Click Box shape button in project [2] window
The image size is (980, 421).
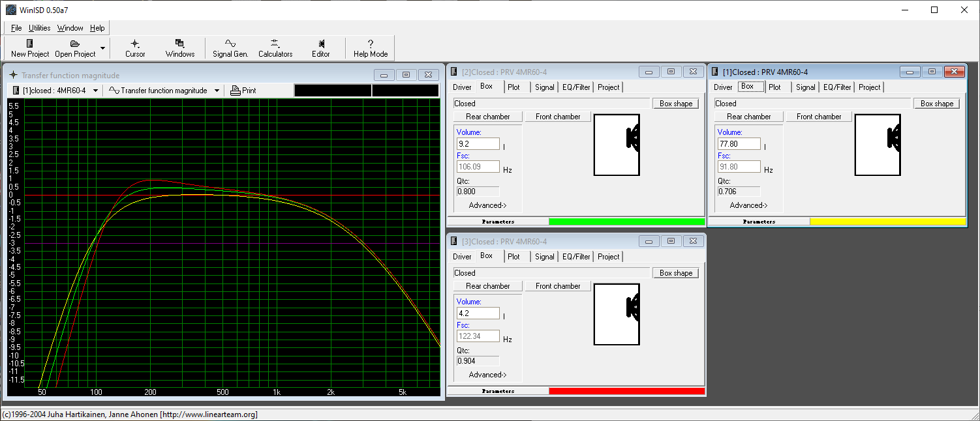(676, 104)
